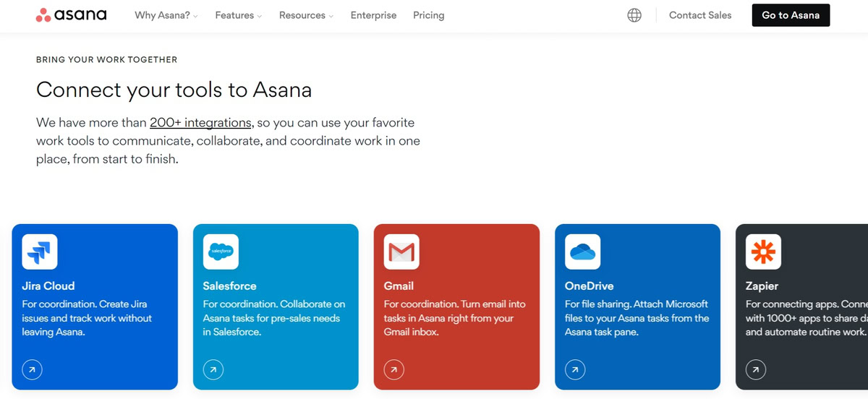Click the OneDrive cloud icon

582,252
